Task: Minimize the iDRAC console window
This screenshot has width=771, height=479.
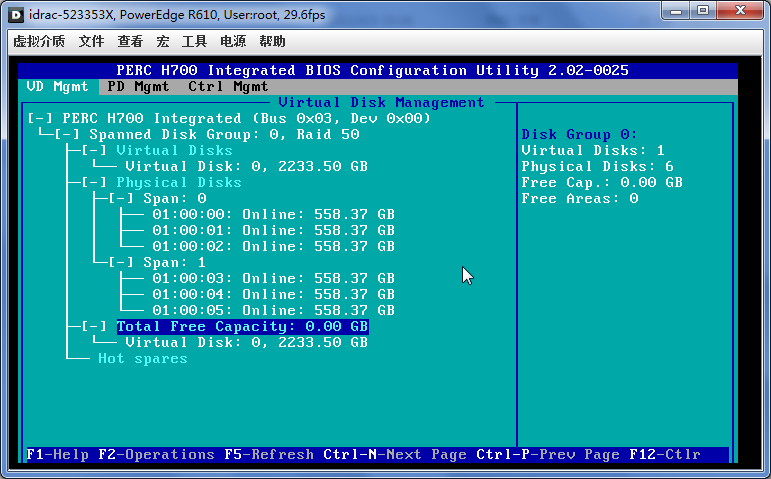Action: click(676, 11)
